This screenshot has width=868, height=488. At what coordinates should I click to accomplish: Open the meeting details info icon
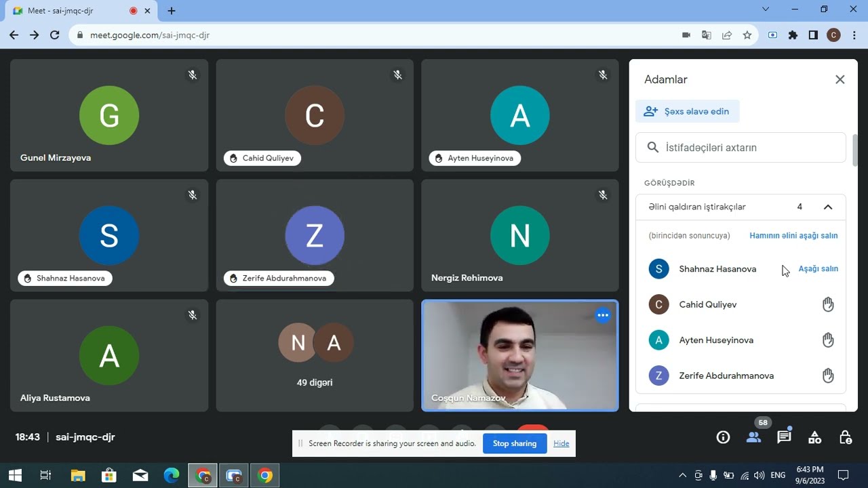pyautogui.click(x=723, y=437)
